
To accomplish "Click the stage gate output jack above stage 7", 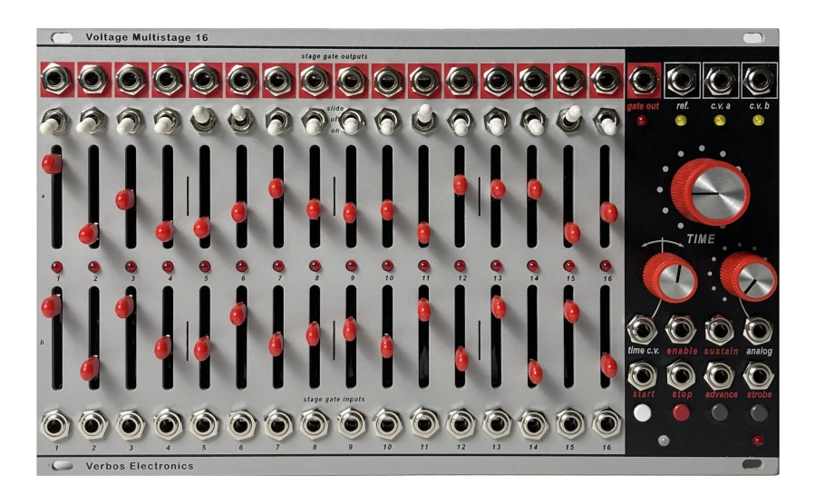I will coord(278,81).
